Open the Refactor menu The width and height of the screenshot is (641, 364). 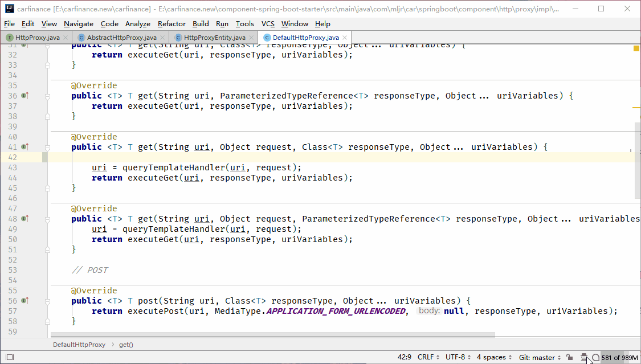tap(172, 23)
